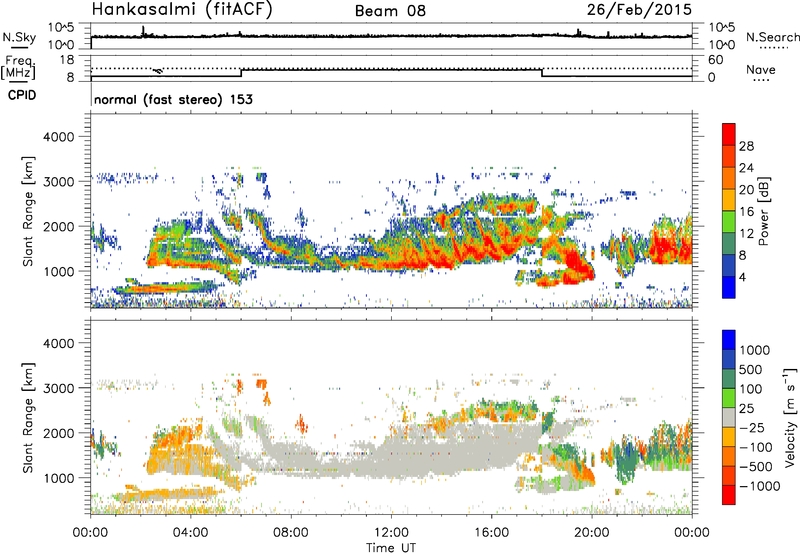Click the '18' tick on frequency axis

point(68,59)
